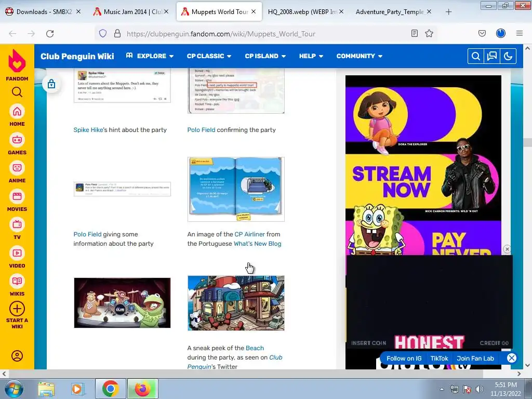This screenshot has width=532, height=399.
Task: Dismiss the social follow bar
Action: tap(512, 358)
